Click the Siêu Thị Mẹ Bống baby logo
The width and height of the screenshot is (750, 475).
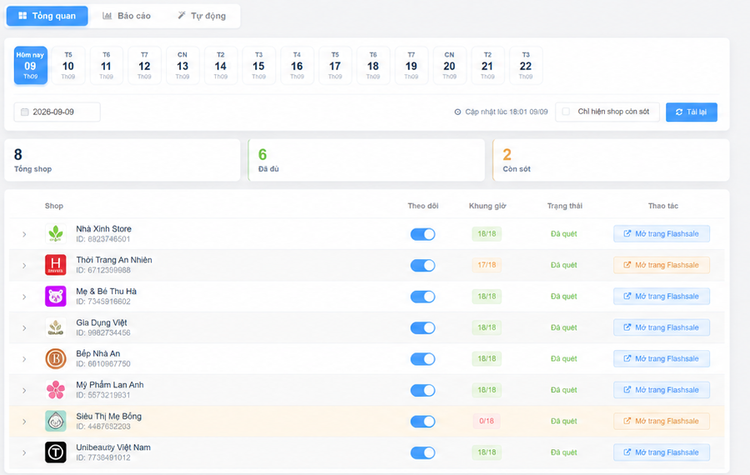click(55, 421)
